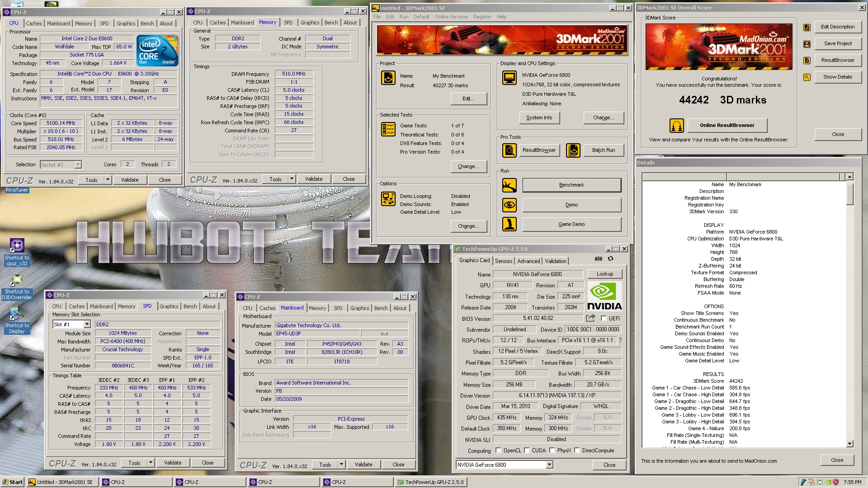Click the Demo eye icon
The height and width of the screenshot is (488, 868).
pos(509,205)
